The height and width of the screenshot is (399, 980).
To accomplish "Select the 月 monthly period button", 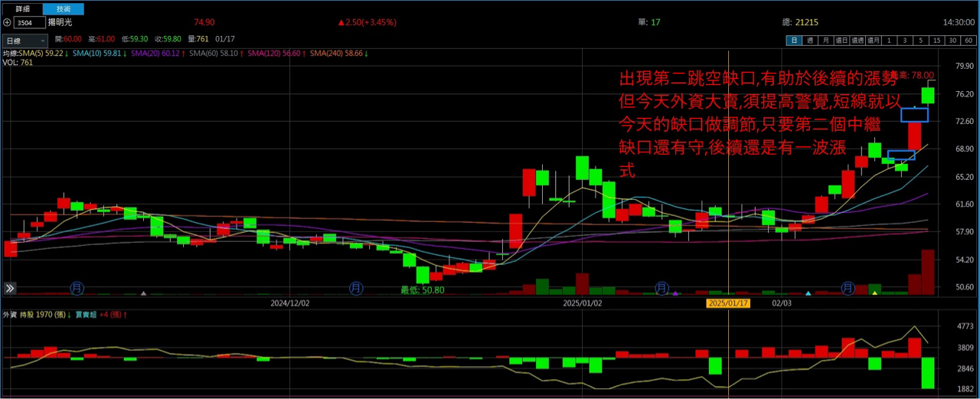I will tap(825, 40).
